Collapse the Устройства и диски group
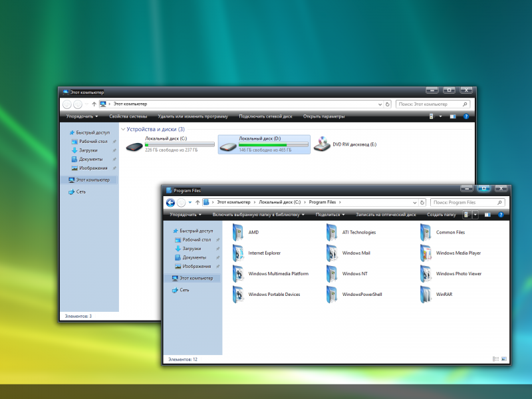Screen dimensions: 532x399 123,129
